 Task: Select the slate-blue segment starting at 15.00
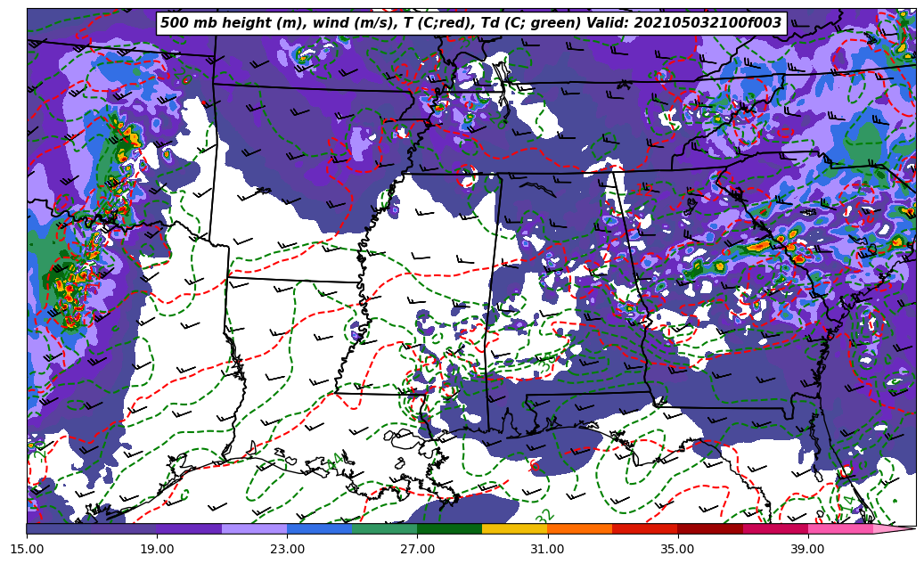(x=59, y=528)
